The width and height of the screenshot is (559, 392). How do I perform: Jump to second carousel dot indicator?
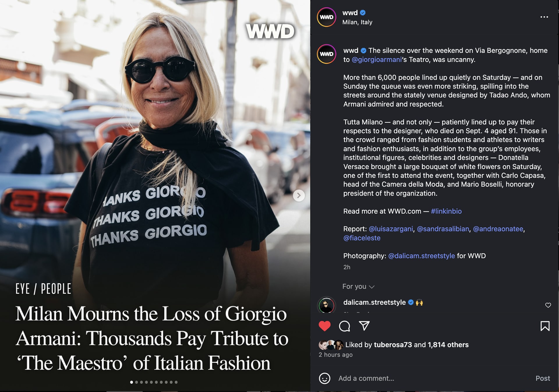[137, 382]
